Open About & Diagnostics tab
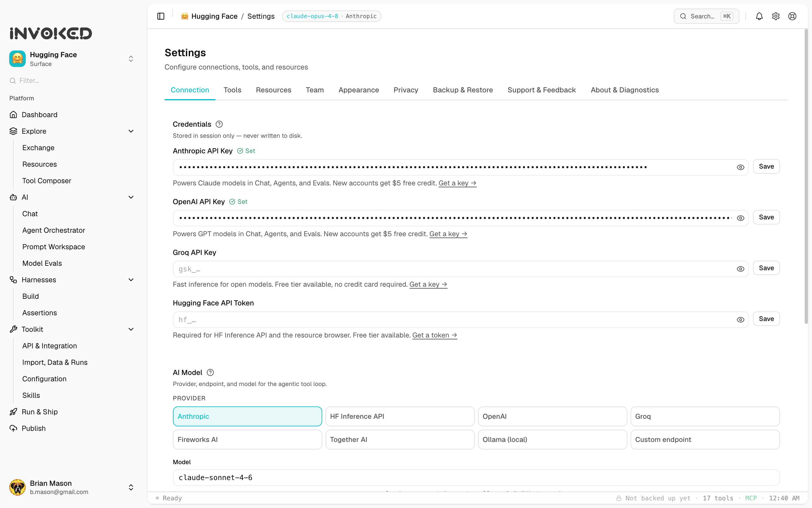Screen dimensions: 812x508 [625, 90]
